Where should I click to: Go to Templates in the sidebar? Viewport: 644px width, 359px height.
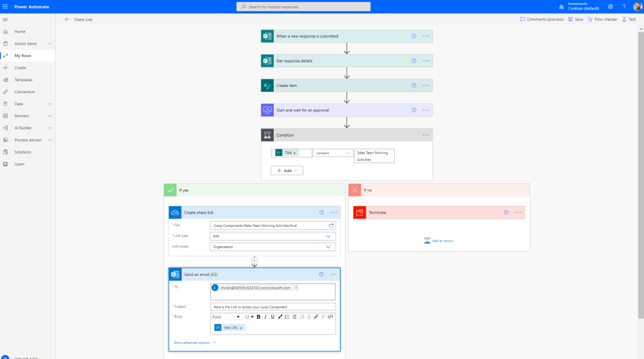coord(23,80)
